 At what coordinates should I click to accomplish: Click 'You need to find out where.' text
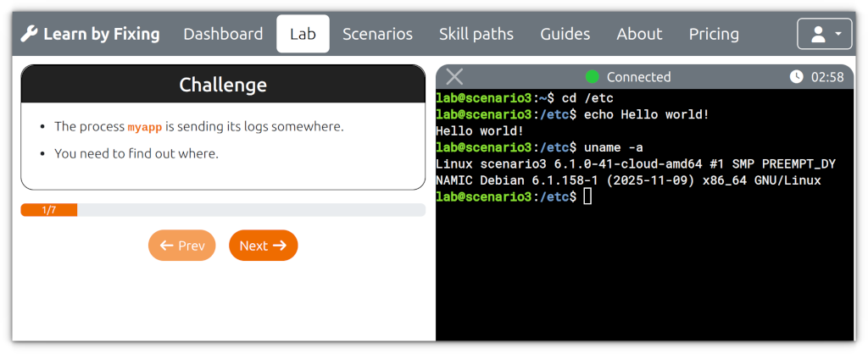click(136, 154)
